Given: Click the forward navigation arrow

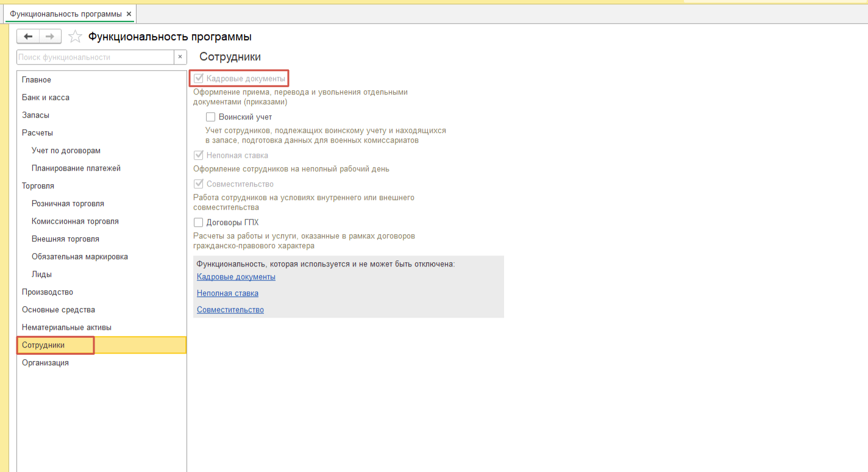Looking at the screenshot, I should coord(51,37).
